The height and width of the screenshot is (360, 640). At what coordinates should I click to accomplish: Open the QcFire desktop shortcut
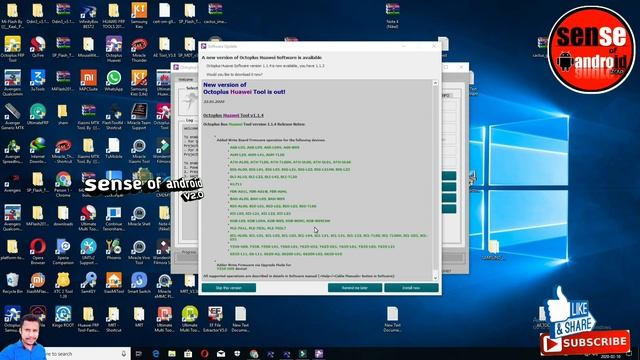pos(38,47)
